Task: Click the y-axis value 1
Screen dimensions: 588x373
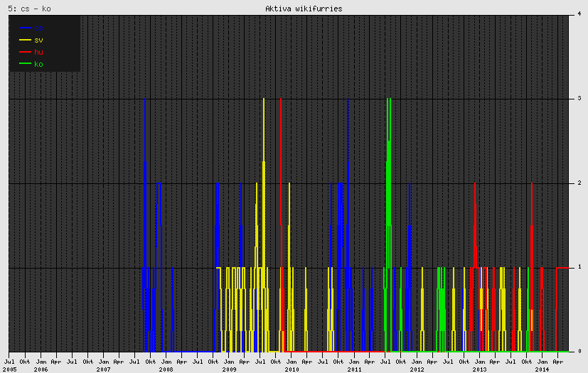Action: [x=579, y=267]
